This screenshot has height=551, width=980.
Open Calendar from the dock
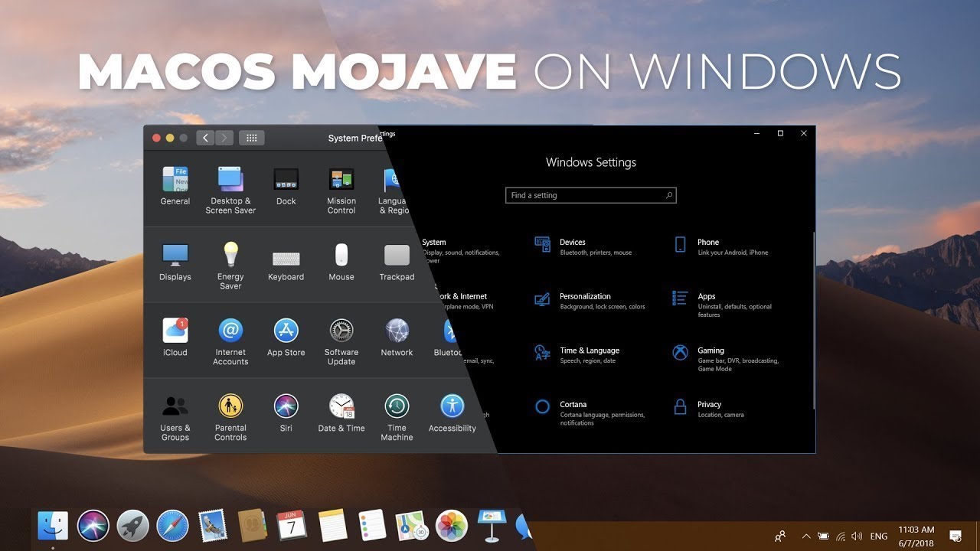[x=292, y=525]
